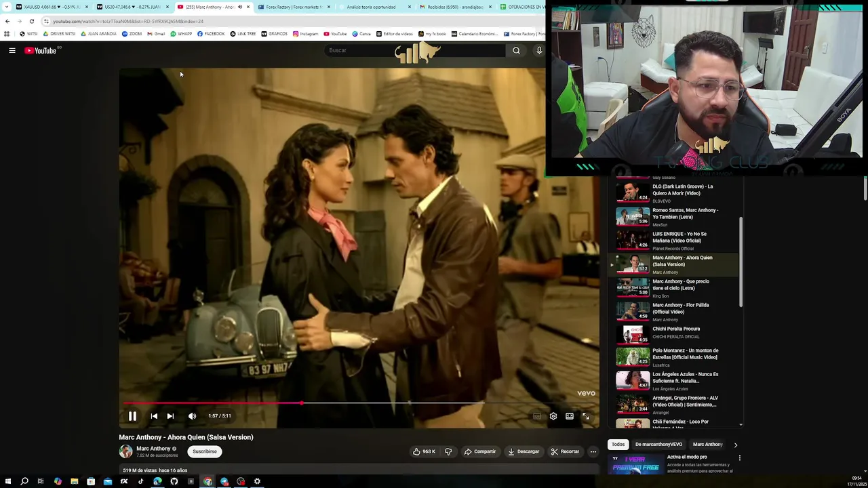
Task: Click Suscribirse button
Action: 205,451
